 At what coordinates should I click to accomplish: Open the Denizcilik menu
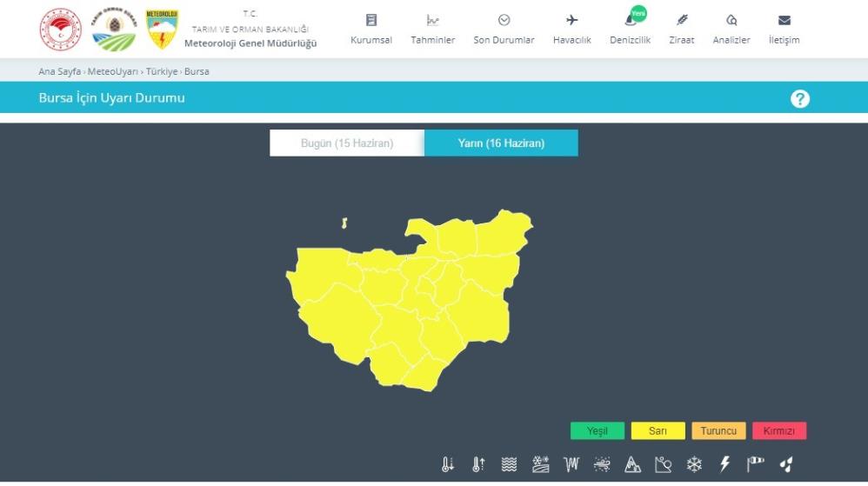630,30
